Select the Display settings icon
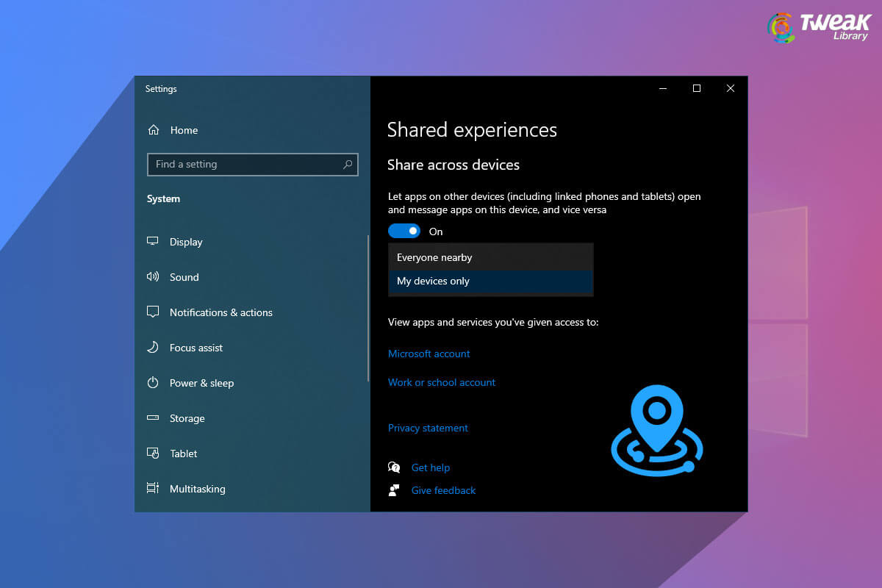 153,241
